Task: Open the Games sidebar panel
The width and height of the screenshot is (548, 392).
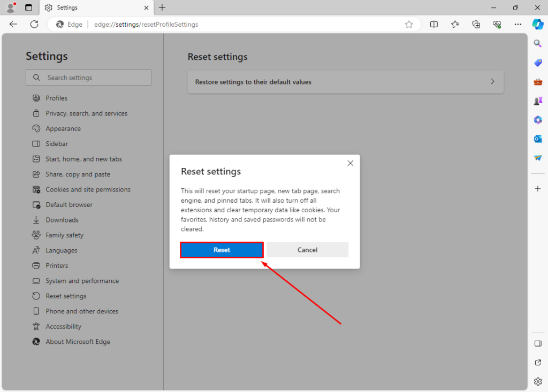Action: point(537,101)
